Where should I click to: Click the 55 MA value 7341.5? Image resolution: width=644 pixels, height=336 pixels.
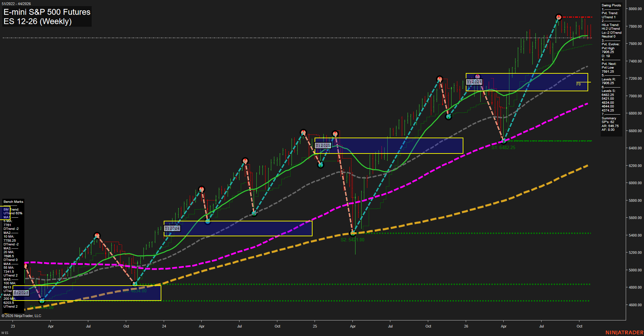coord(9,272)
